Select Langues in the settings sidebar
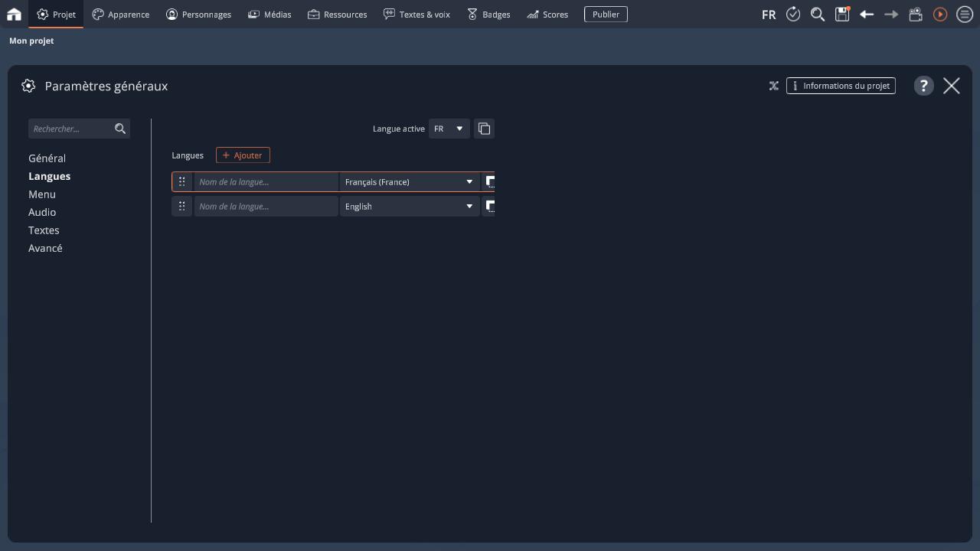Screen dimensions: 980x551 pyautogui.click(x=49, y=176)
